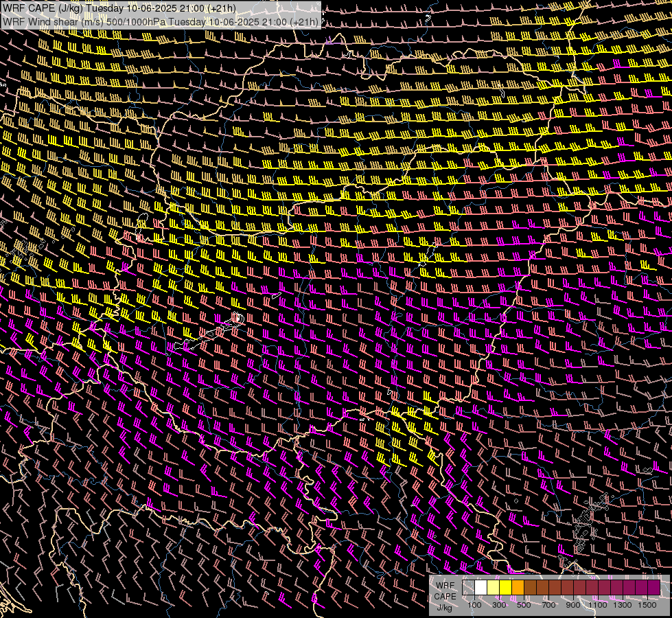Click the legend value 500
The image size is (672, 618).
(524, 605)
